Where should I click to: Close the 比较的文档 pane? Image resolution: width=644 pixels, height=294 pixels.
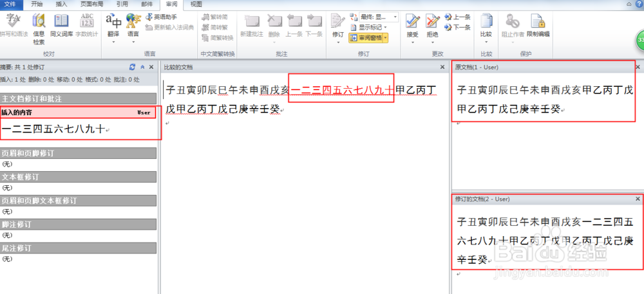click(442, 67)
